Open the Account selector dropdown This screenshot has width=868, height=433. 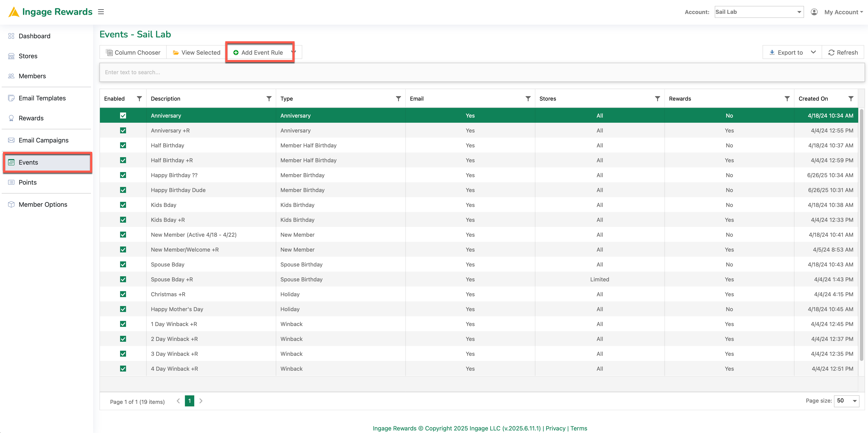pos(759,12)
